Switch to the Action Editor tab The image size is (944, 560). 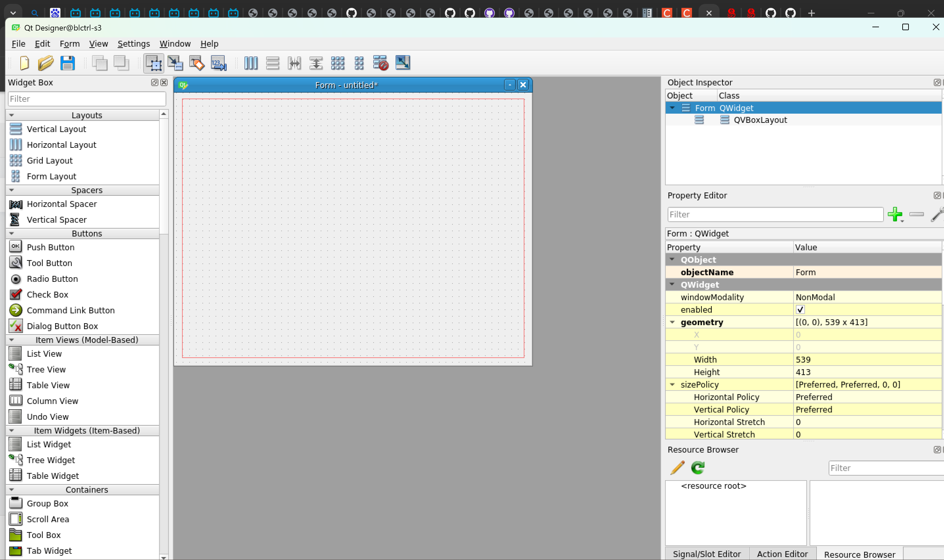[x=782, y=553]
